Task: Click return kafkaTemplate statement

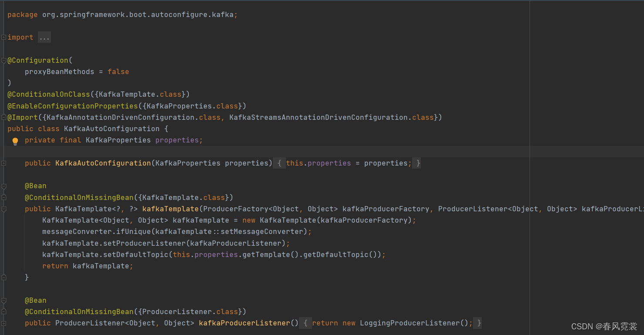Action: click(88, 266)
